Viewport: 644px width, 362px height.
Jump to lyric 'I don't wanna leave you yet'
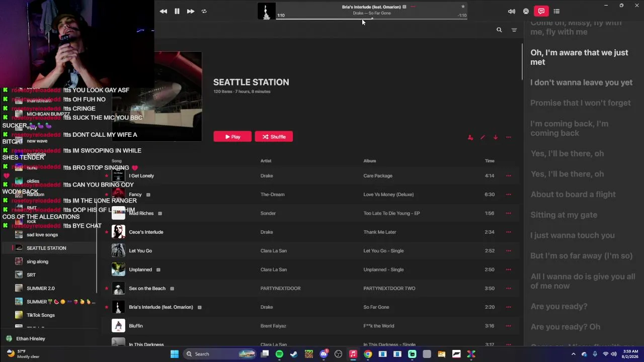tap(581, 82)
